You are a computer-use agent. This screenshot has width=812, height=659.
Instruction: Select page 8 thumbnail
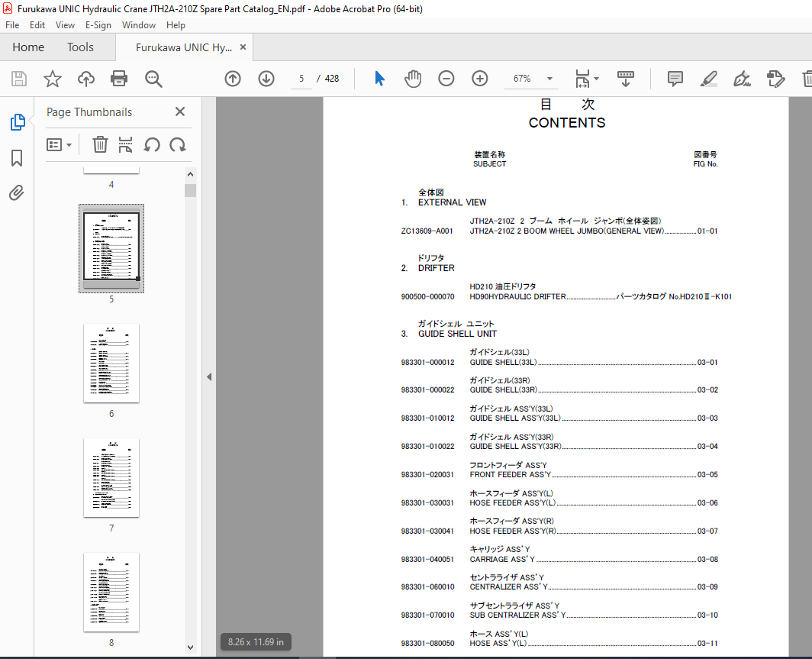(111, 592)
